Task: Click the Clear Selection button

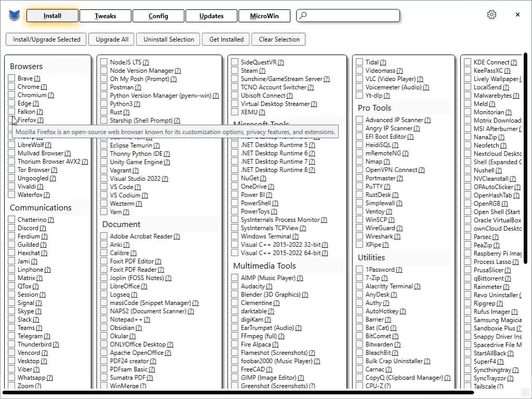Action: (x=279, y=39)
